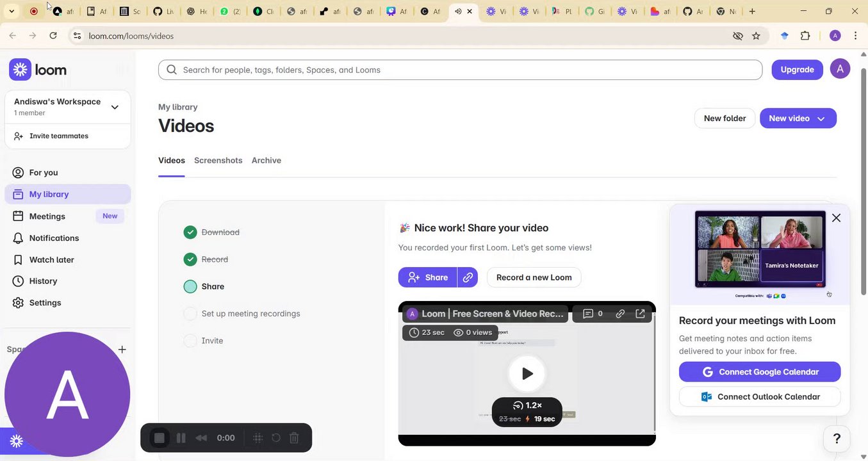Play the video with the center play button
The height and width of the screenshot is (461, 868).
527,373
